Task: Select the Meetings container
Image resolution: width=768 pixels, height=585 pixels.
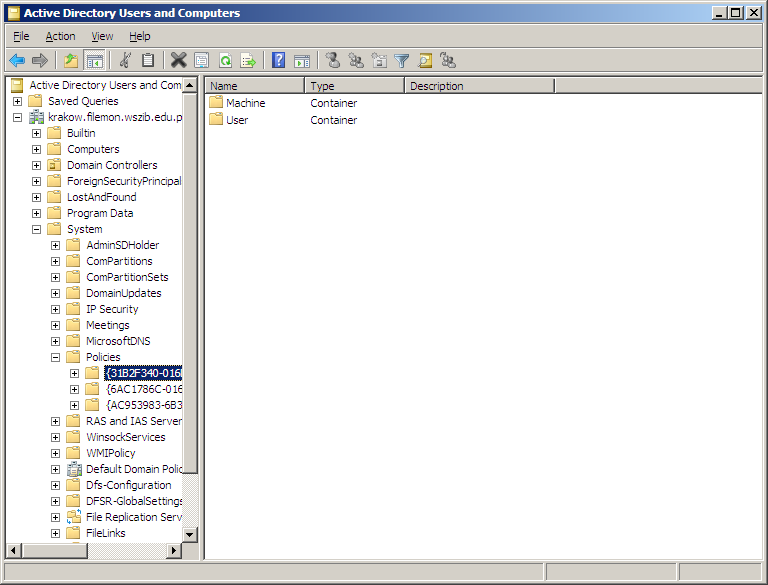Action: (108, 325)
